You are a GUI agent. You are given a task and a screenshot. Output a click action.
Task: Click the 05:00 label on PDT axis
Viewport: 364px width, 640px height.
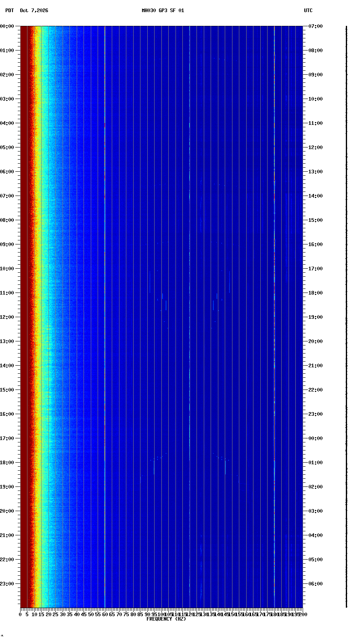(7, 147)
